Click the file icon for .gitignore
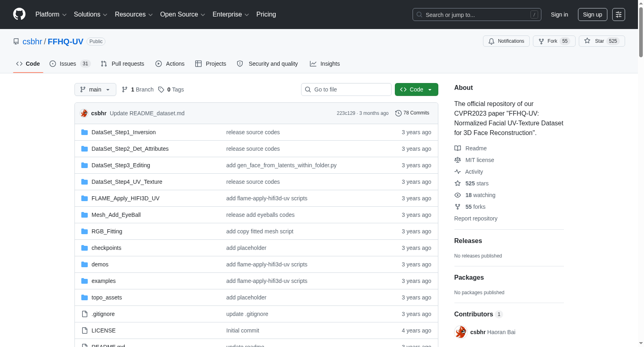The image size is (644, 347). [x=85, y=314]
